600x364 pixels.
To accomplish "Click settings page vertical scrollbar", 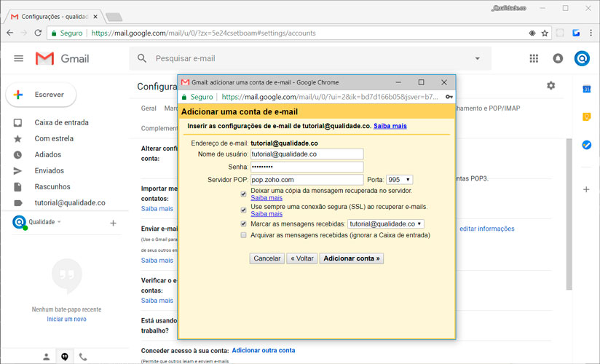I will coord(569,213).
